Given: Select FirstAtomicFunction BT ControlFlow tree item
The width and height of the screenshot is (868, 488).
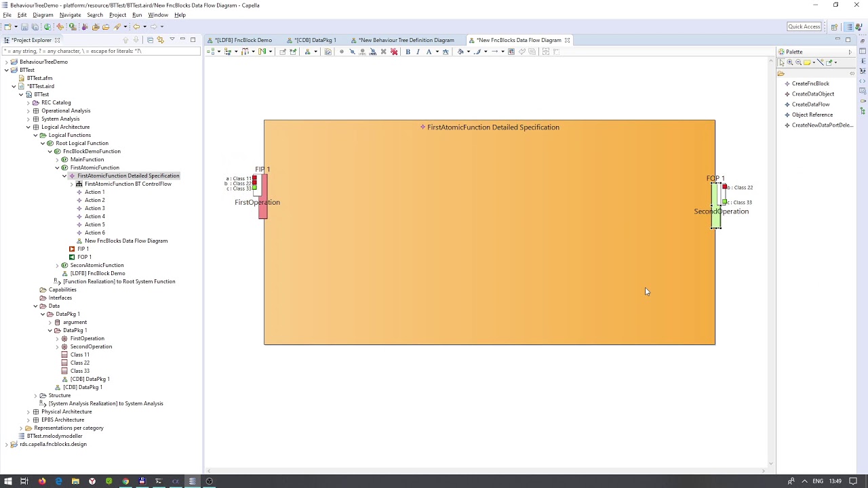Looking at the screenshot, I should [x=123, y=184].
